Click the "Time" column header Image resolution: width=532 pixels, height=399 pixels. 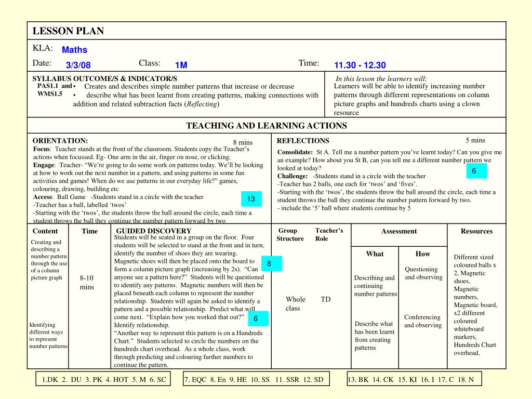click(x=89, y=231)
